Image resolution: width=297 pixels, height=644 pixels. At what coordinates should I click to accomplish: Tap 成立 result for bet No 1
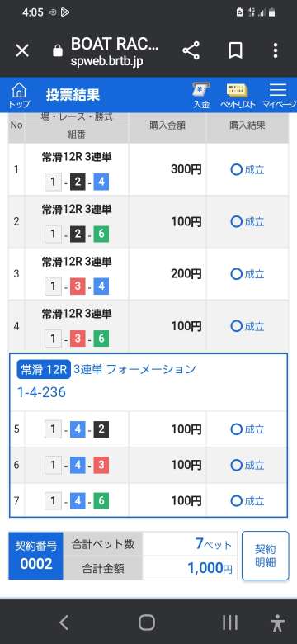click(247, 169)
